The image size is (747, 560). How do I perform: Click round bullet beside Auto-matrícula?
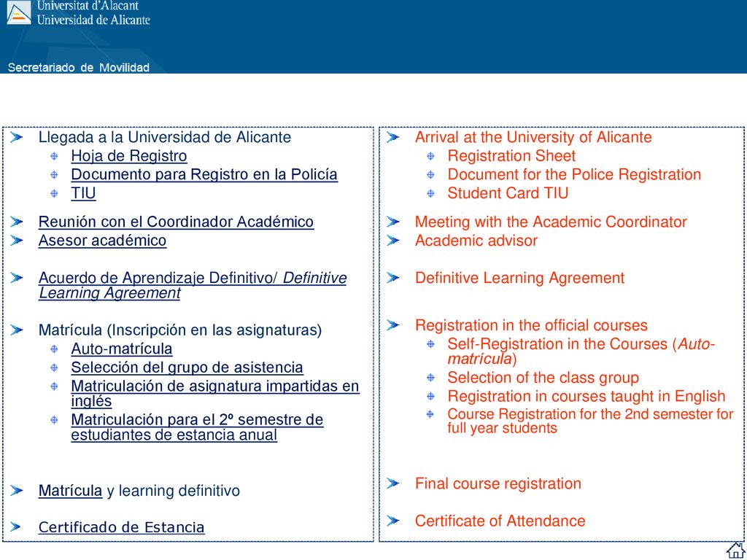click(x=54, y=349)
